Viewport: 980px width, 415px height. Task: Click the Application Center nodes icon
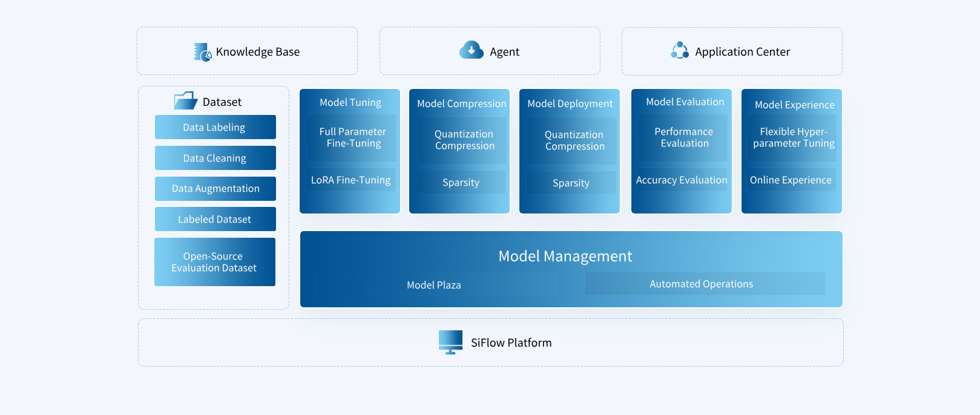click(x=680, y=50)
